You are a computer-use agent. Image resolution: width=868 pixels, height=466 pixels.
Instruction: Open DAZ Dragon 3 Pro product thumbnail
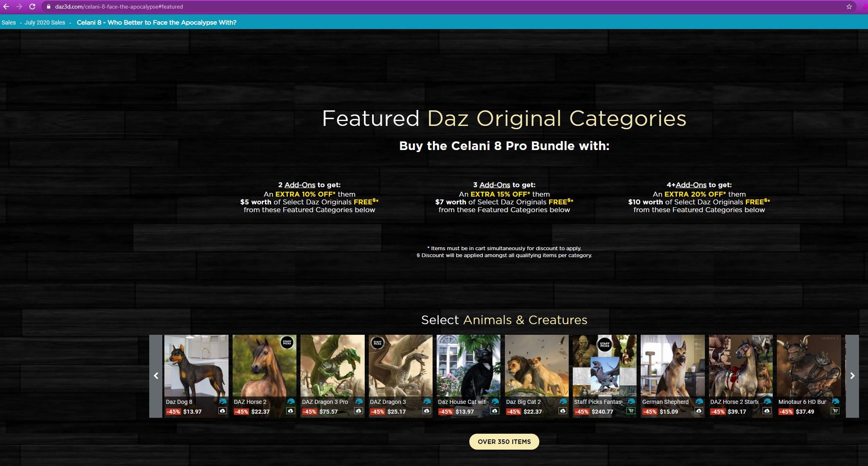point(332,367)
